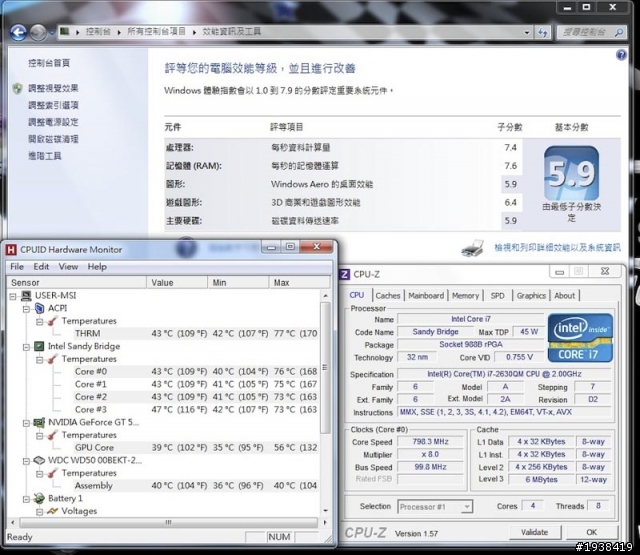Viewport: 640px width, 555px height.
Task: Open the View menu in Hardware Monitor
Action: pyautogui.click(x=68, y=266)
